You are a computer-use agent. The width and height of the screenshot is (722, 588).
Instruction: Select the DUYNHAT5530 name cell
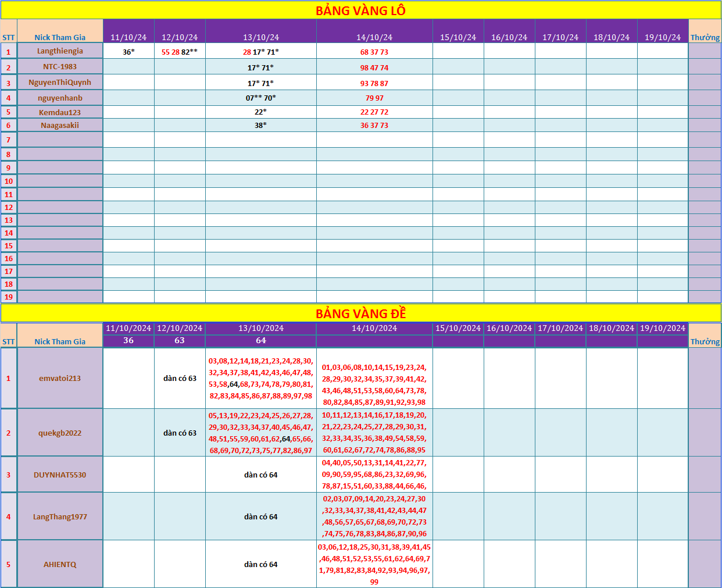tap(60, 475)
